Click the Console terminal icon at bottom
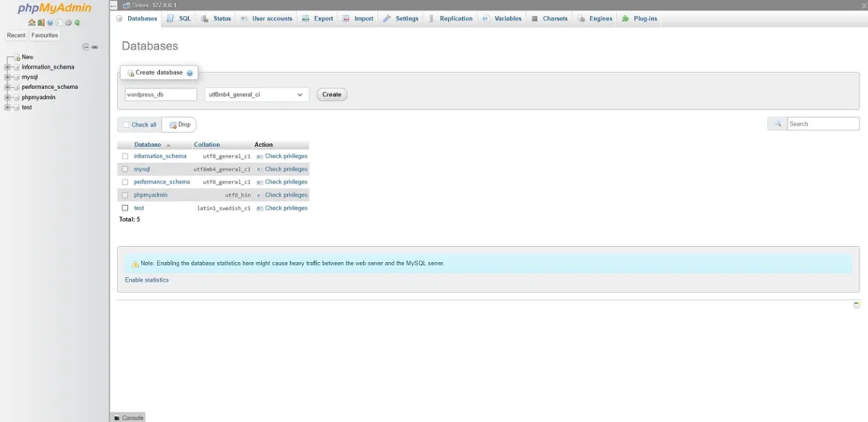The height and width of the screenshot is (422, 868). (x=116, y=418)
